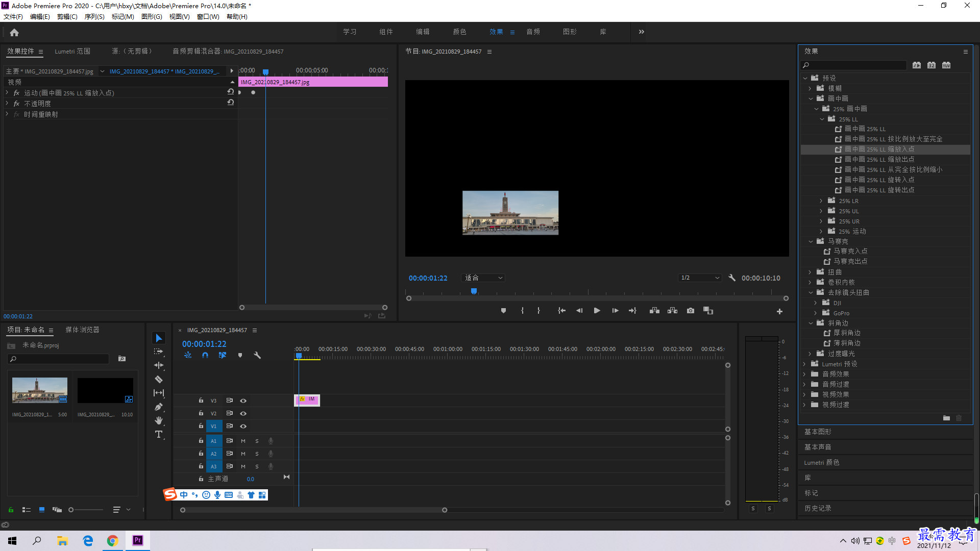Click the Home icon
Viewport: 980px width, 551px height.
point(14,32)
